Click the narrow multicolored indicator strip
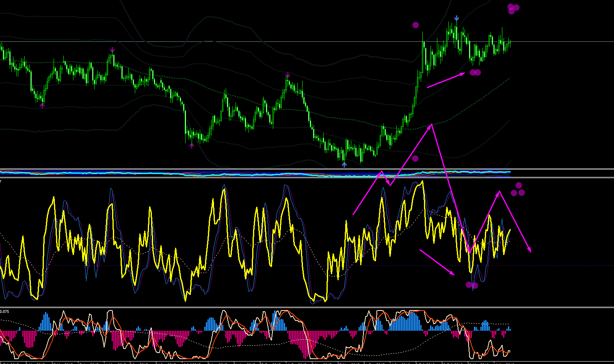This screenshot has height=364, width=614. (255, 173)
